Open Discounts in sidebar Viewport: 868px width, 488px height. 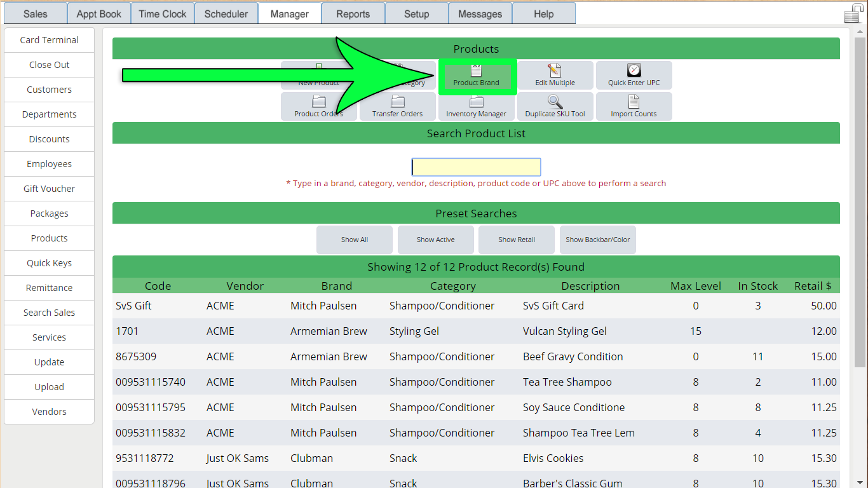point(49,139)
